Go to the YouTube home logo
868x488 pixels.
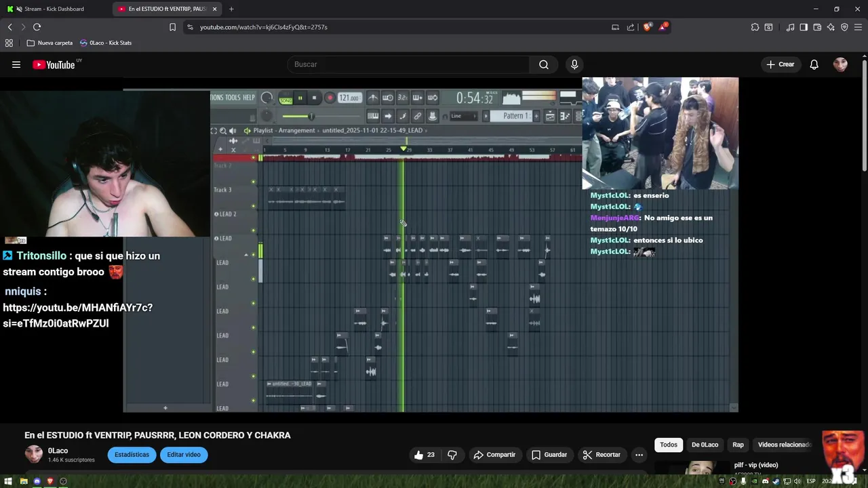click(54, 64)
